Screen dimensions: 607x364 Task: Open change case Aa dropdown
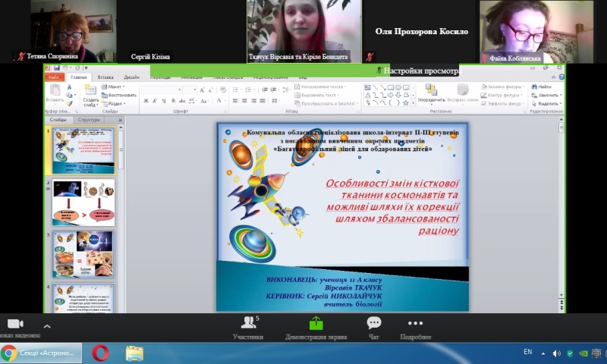[x=204, y=101]
